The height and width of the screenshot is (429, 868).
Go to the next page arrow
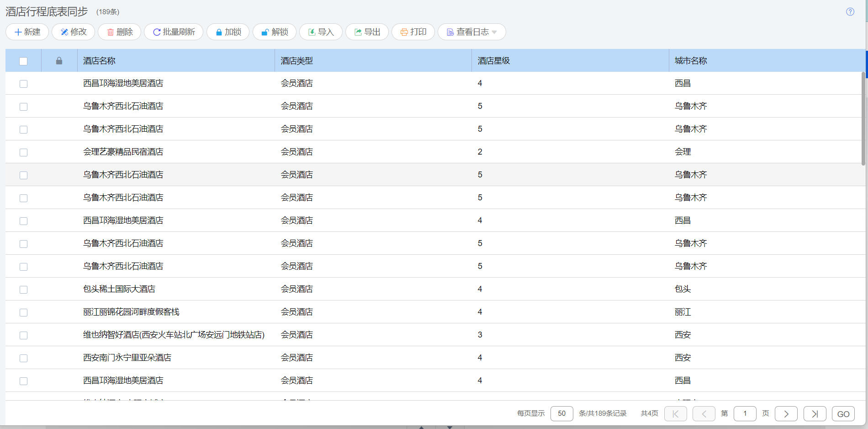[786, 413]
